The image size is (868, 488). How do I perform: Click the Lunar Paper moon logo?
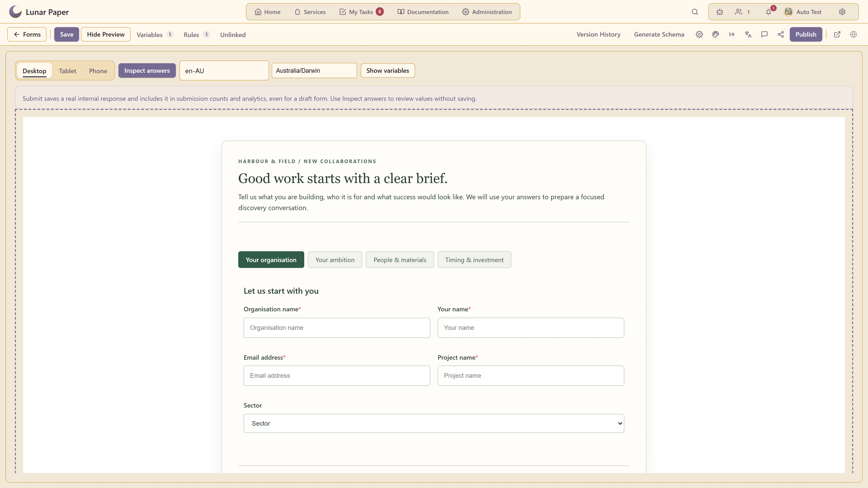coord(15,12)
